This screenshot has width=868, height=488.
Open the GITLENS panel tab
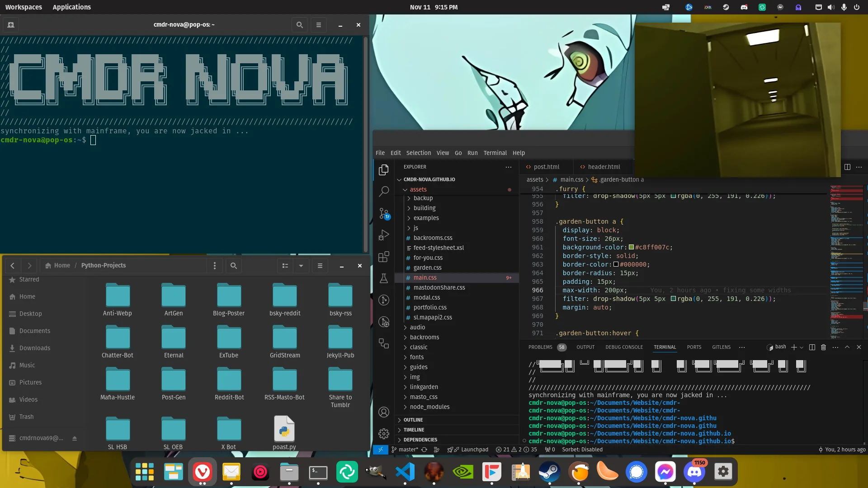[x=721, y=347]
